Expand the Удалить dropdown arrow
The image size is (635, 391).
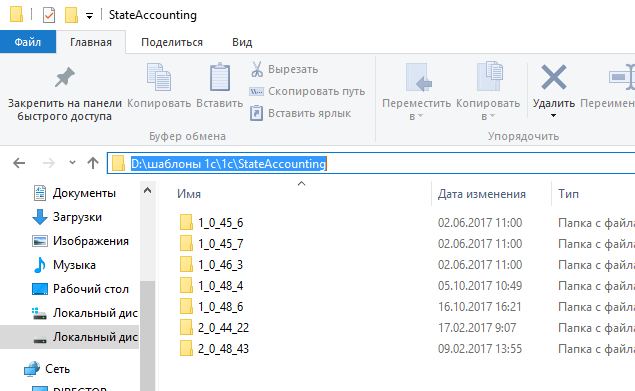(x=553, y=116)
